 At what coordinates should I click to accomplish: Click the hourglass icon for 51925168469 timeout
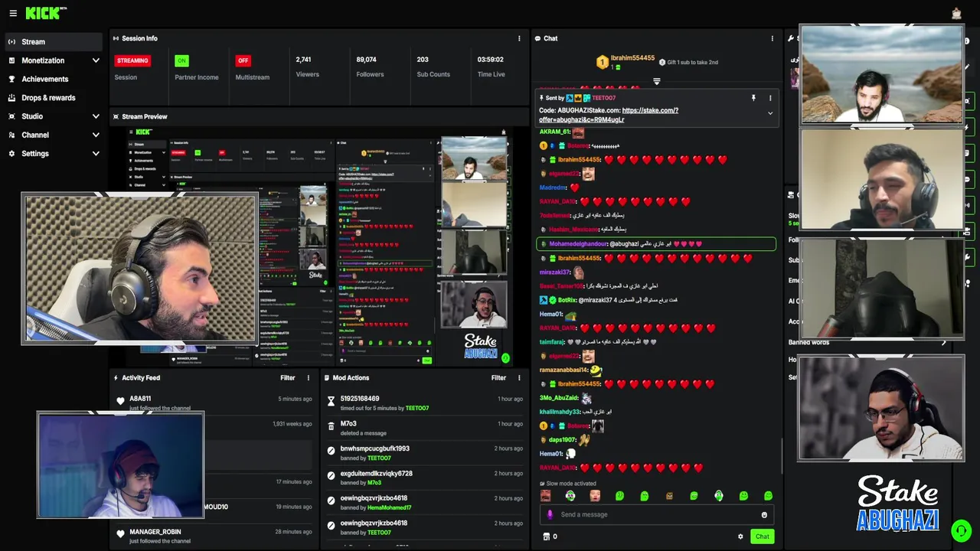click(331, 401)
